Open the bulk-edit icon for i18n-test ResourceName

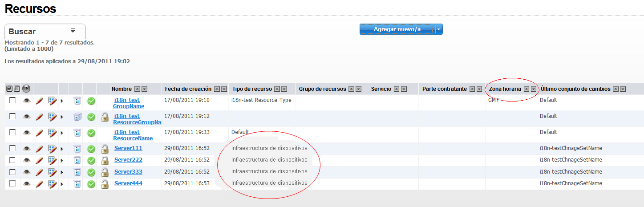point(52,133)
